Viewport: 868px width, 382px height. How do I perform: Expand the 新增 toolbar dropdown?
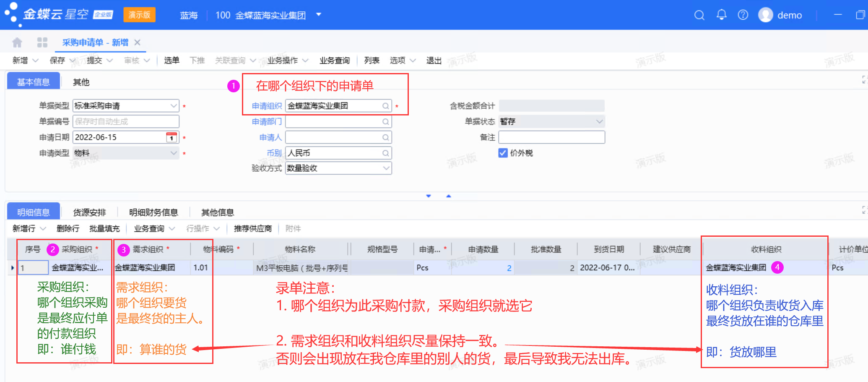pyautogui.click(x=35, y=60)
